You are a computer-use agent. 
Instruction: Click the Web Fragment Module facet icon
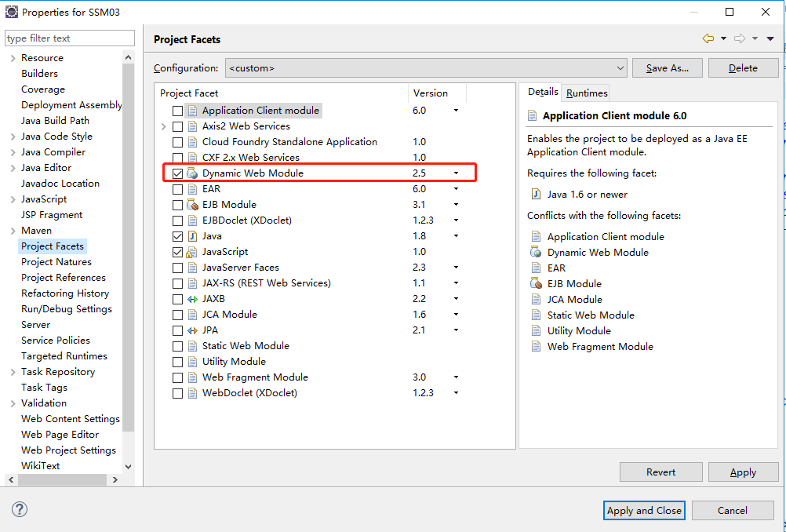[192, 377]
